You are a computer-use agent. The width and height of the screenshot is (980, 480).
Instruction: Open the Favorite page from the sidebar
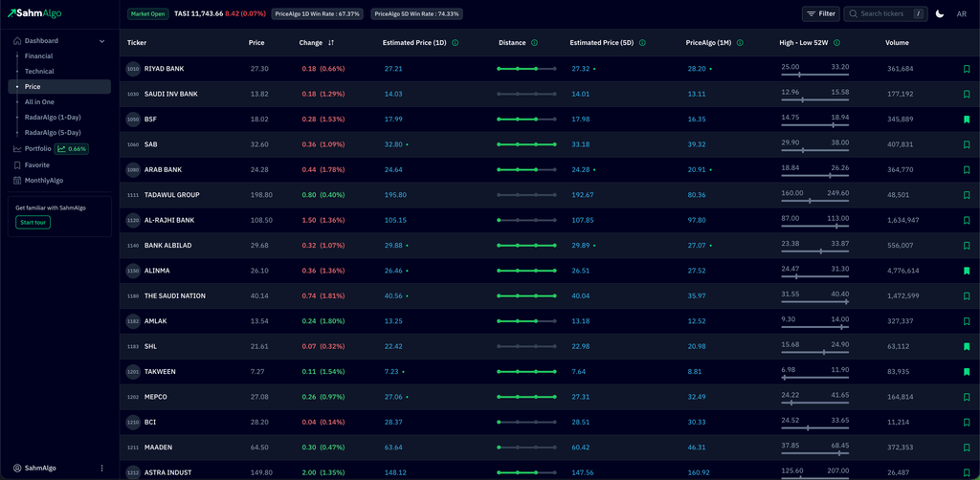(37, 165)
